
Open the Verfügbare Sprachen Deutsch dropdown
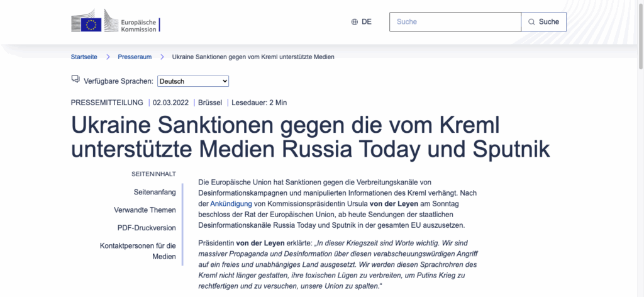click(193, 81)
